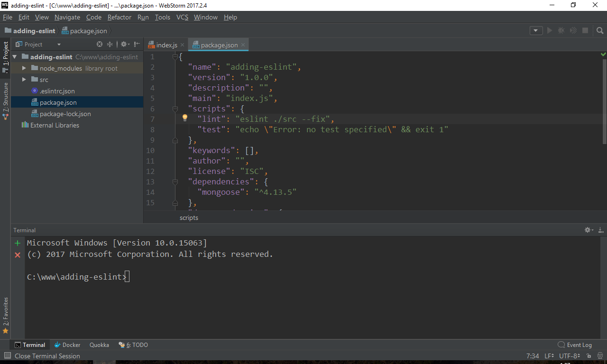Open Project view settings gear
The image size is (607, 364).
(x=123, y=44)
